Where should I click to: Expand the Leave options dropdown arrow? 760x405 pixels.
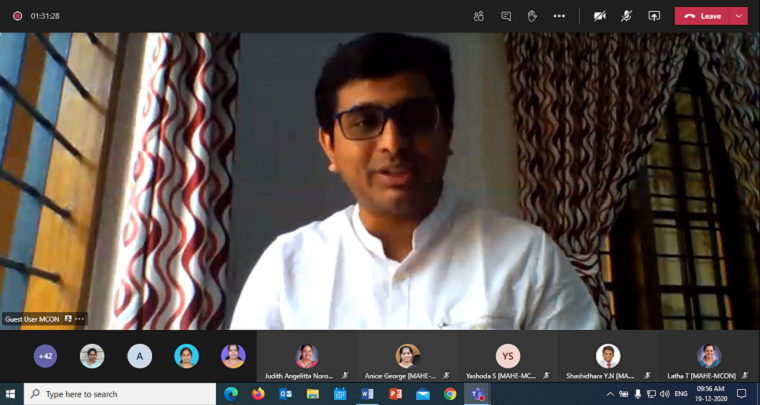click(x=738, y=16)
